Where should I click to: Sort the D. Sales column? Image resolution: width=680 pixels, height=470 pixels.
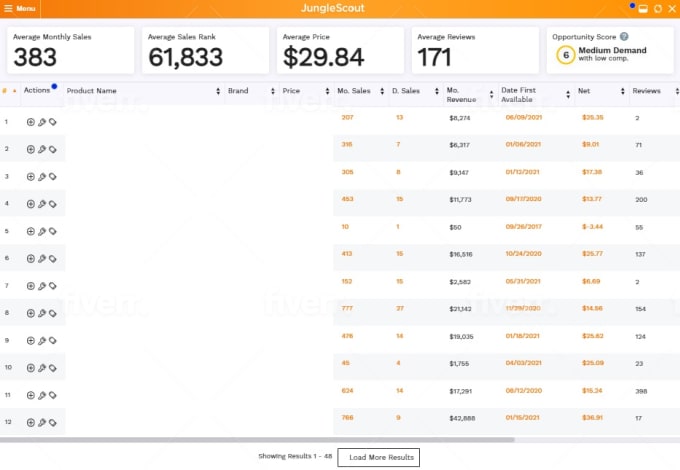click(437, 91)
